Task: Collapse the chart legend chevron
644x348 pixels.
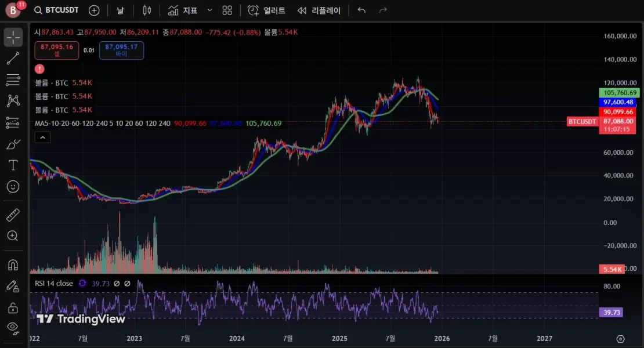Action: pos(42,137)
